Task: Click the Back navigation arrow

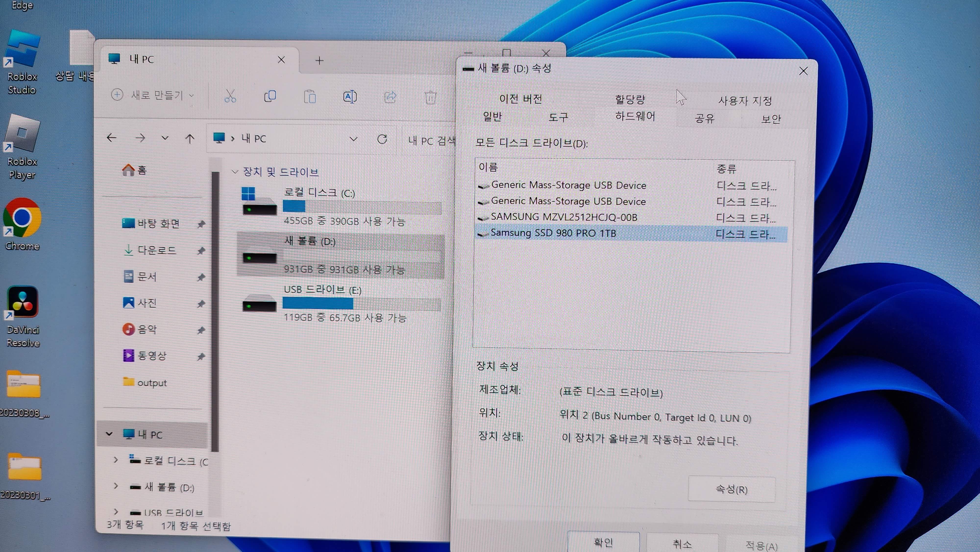Action: pyautogui.click(x=111, y=138)
